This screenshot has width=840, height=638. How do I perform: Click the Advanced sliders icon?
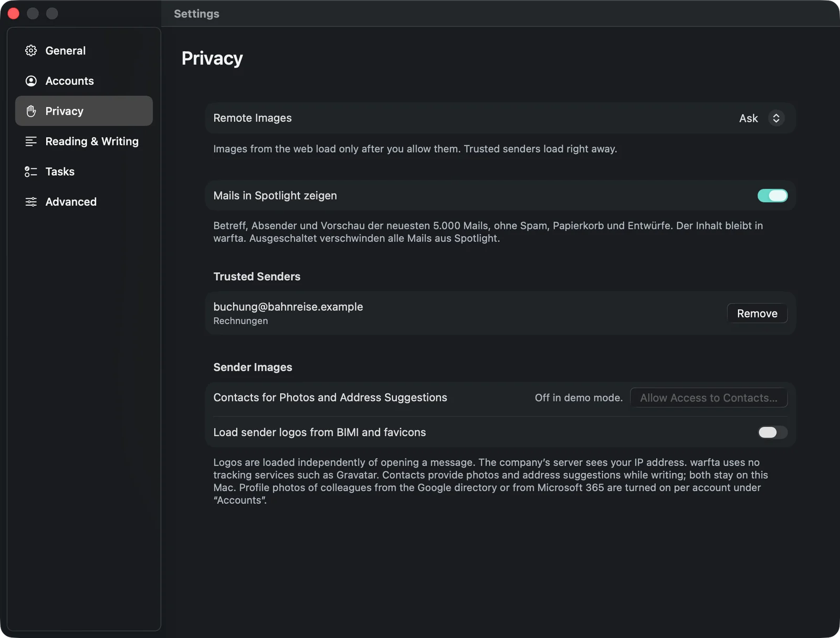(x=31, y=201)
